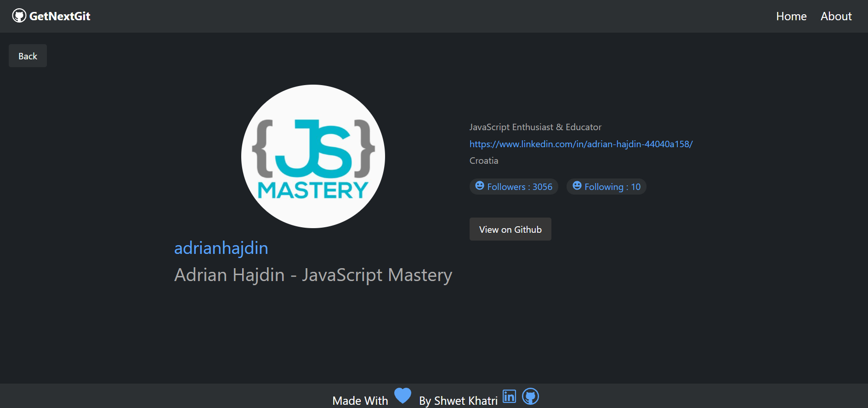Click the blue heart icon in footer

click(403, 396)
